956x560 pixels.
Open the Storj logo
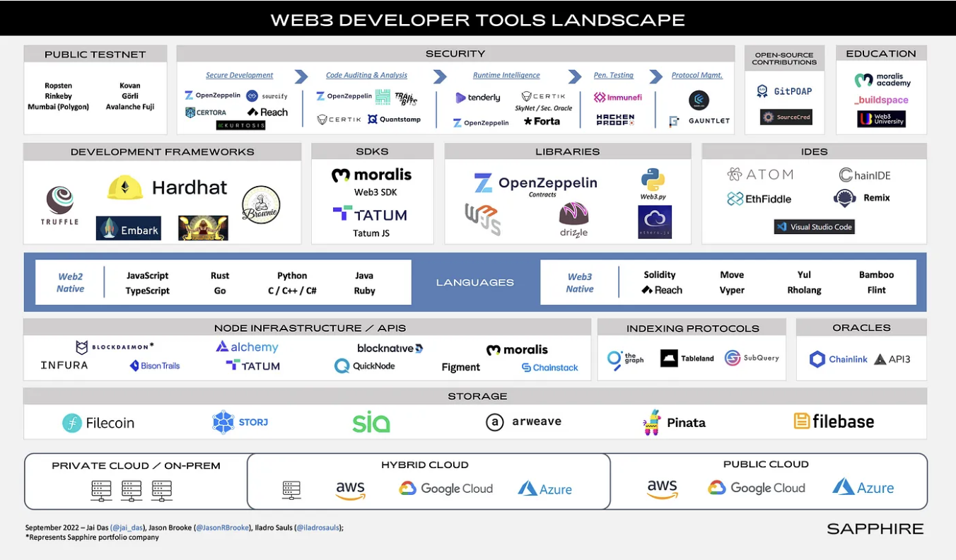[240, 422]
